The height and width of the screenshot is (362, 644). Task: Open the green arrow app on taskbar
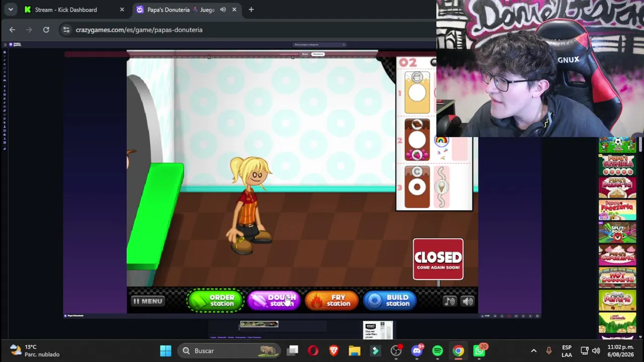(375, 350)
